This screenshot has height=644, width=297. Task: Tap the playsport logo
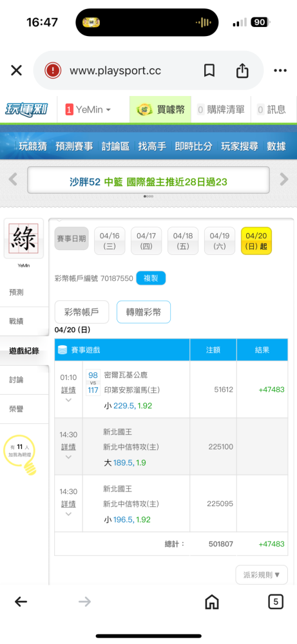coord(26,109)
